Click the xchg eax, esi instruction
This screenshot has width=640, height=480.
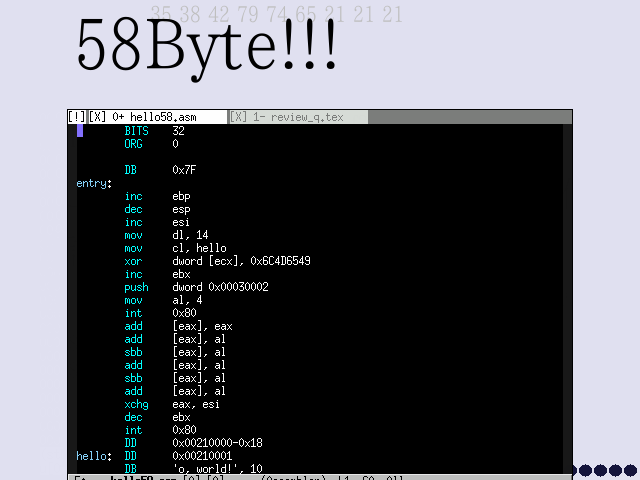(x=171, y=404)
